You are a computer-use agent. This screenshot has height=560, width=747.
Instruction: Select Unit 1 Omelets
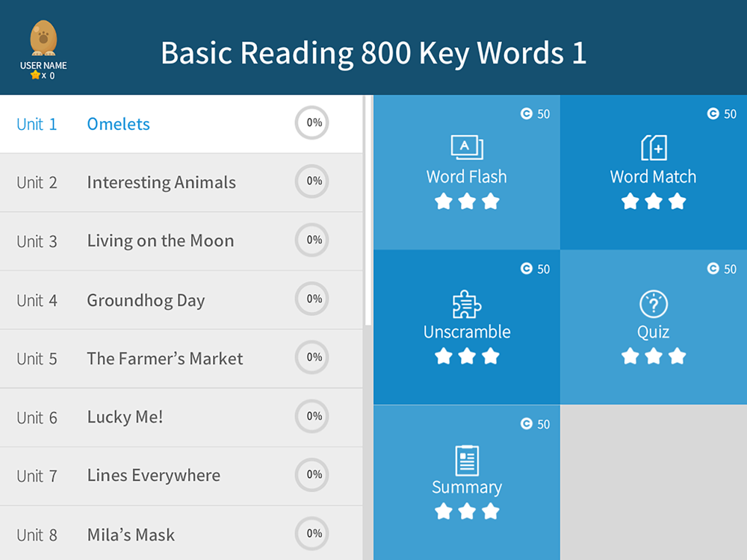119,124
